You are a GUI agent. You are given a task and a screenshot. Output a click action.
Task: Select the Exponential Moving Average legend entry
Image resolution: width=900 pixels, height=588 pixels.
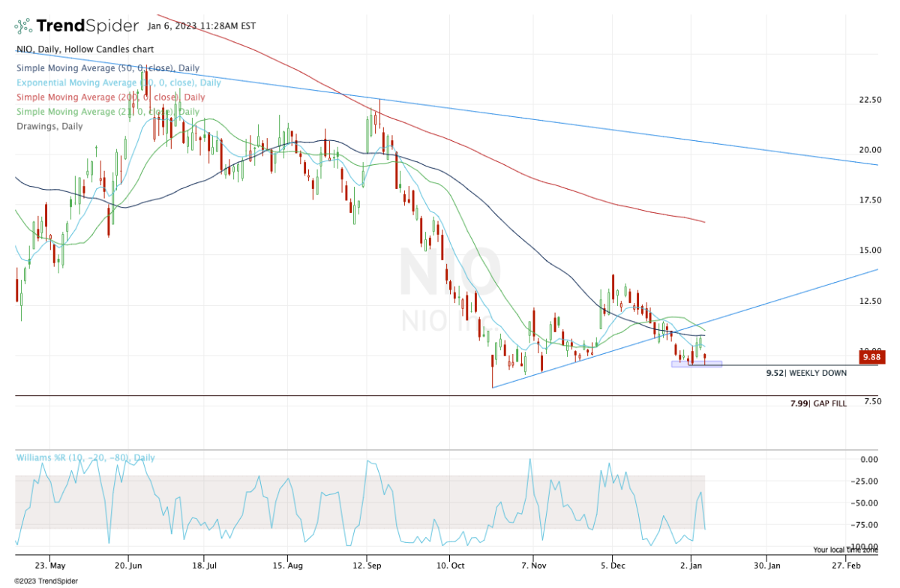[x=118, y=82]
